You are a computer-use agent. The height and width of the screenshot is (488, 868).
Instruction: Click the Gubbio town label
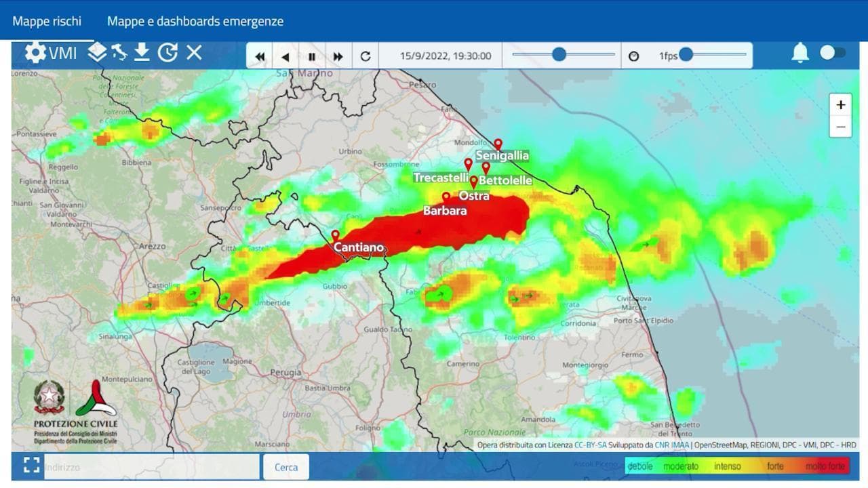pyautogui.click(x=334, y=287)
